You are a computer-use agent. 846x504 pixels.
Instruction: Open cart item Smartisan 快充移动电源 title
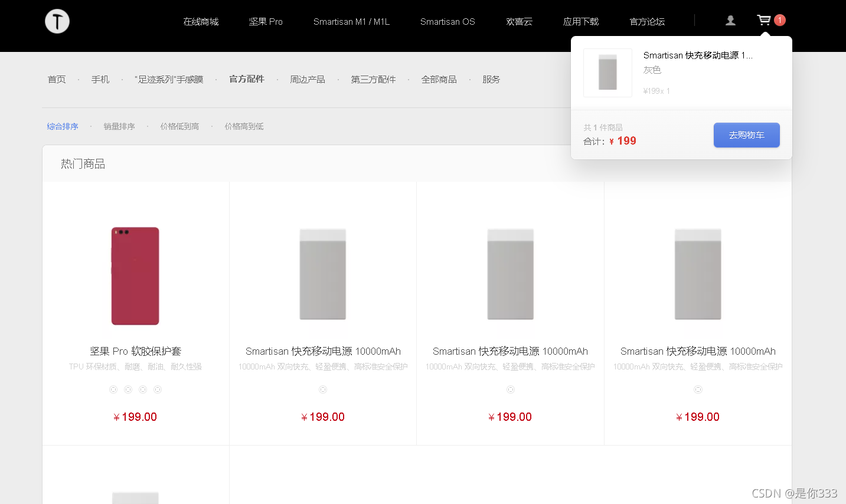coord(698,55)
